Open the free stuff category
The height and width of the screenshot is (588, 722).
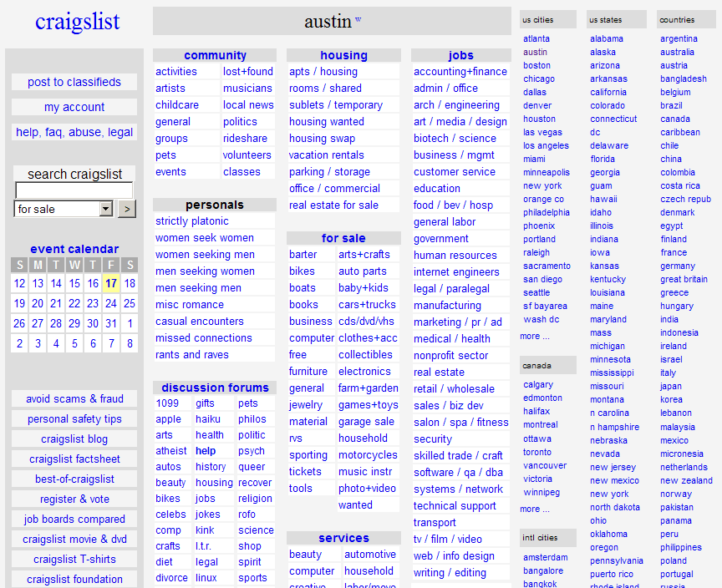coord(297,355)
